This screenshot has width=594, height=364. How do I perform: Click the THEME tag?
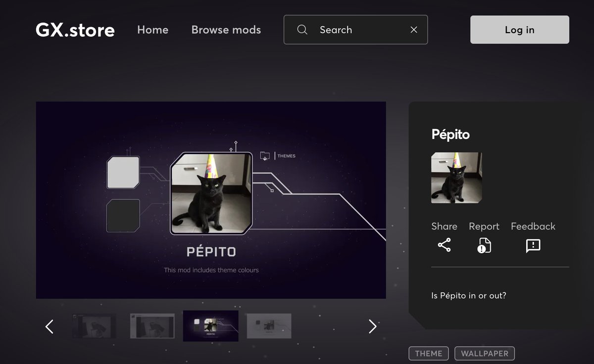(x=429, y=354)
